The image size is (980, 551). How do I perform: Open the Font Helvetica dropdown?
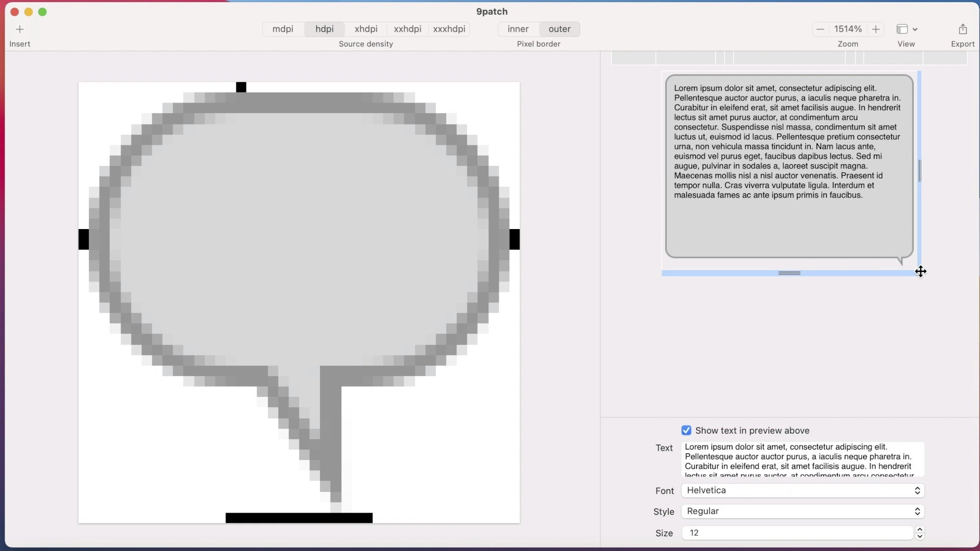[802, 490]
